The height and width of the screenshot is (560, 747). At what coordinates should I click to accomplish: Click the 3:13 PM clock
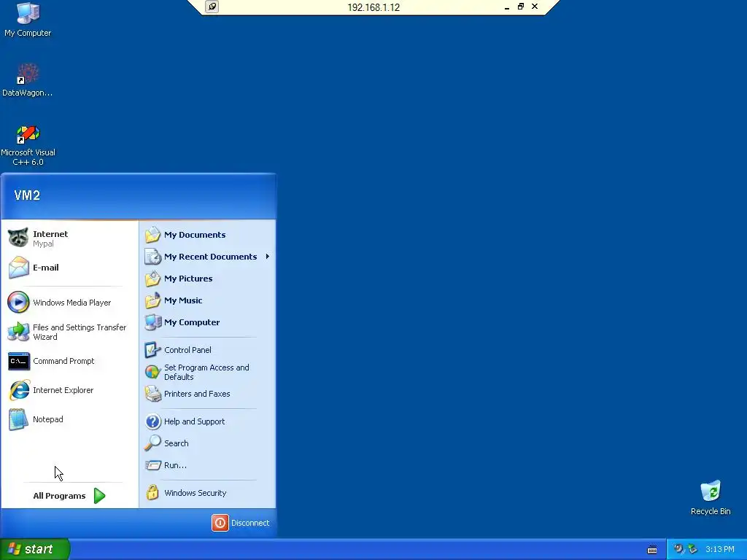click(720, 549)
